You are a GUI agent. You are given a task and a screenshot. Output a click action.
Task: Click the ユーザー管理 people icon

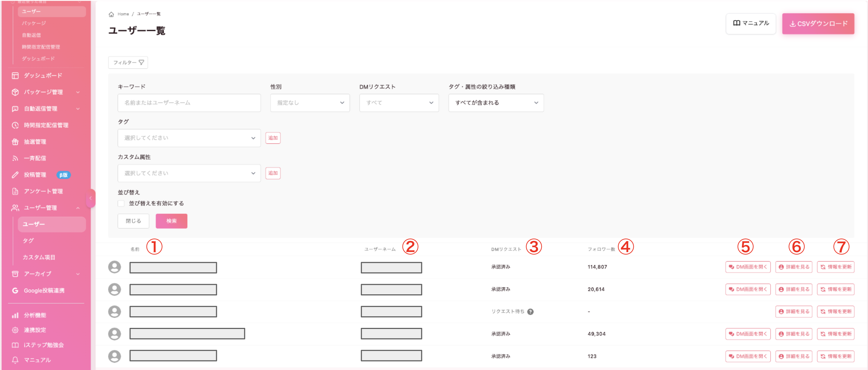(15, 208)
